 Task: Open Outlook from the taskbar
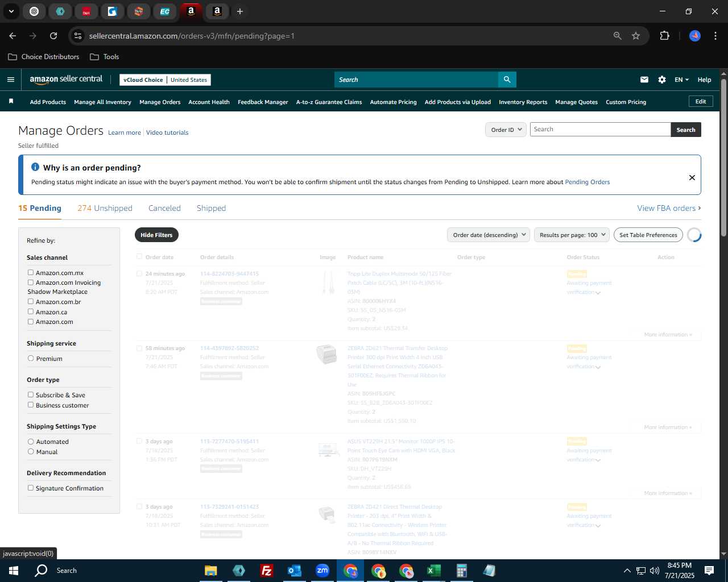(295, 571)
